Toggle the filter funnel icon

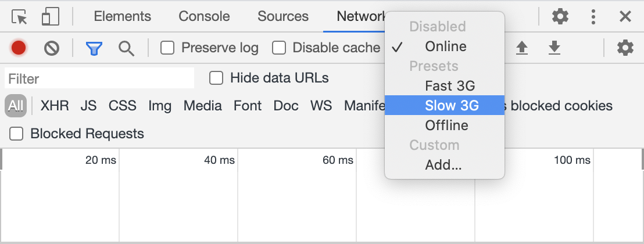click(x=94, y=48)
